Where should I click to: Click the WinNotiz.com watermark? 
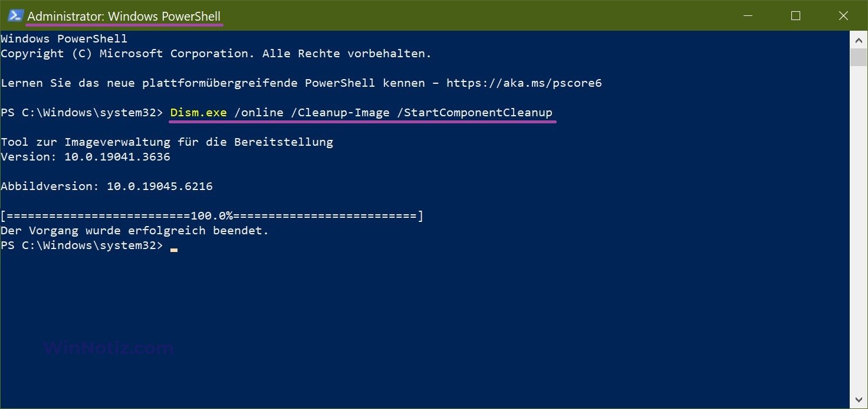[x=108, y=348]
